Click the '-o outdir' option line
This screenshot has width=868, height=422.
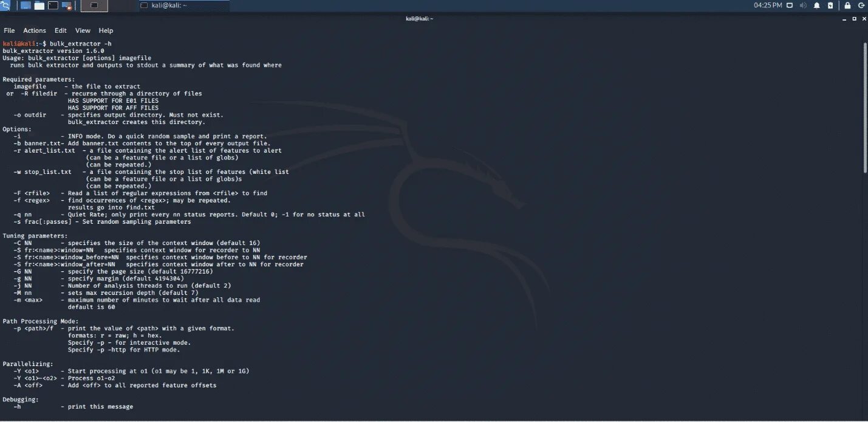pyautogui.click(x=118, y=115)
